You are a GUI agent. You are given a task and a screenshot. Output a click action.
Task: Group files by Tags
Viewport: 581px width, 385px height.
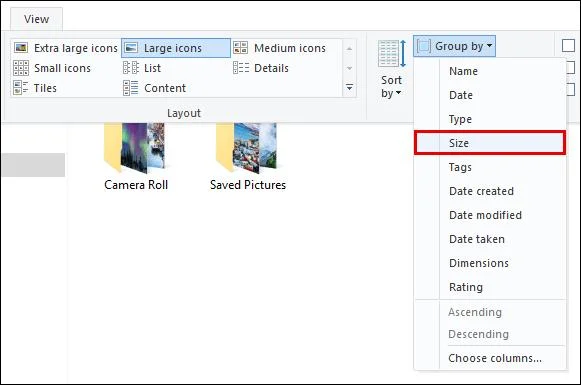[x=490, y=167]
